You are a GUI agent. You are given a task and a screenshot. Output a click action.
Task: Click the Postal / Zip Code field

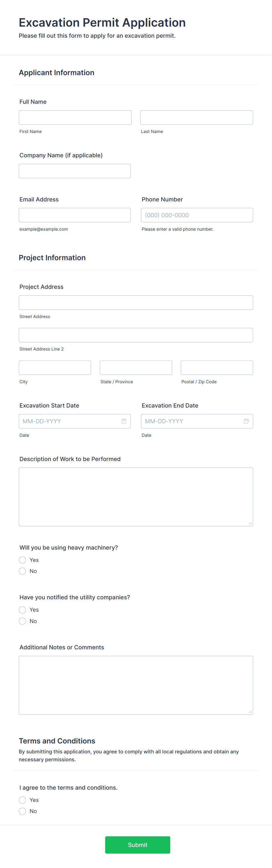pos(217,367)
